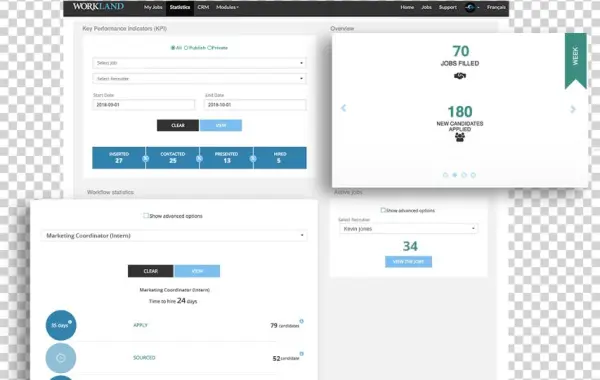Click the Hired 5 KPI tile
Image resolution: width=600 pixels, height=380 pixels.
(x=280, y=158)
